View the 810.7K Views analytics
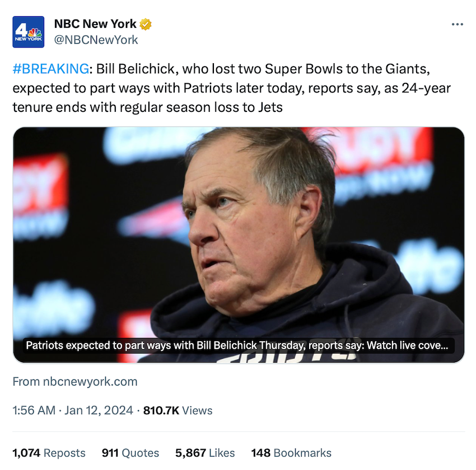476x470 pixels. pyautogui.click(x=178, y=411)
